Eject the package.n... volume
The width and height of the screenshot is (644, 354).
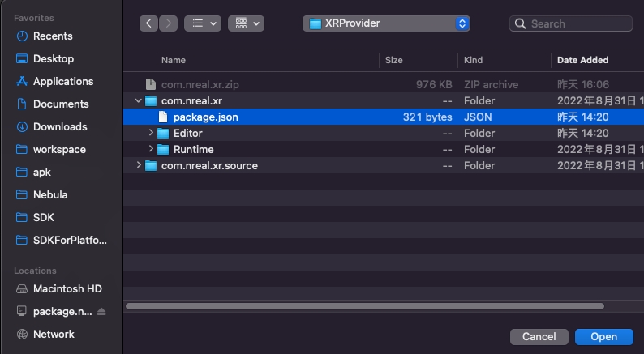point(101,312)
